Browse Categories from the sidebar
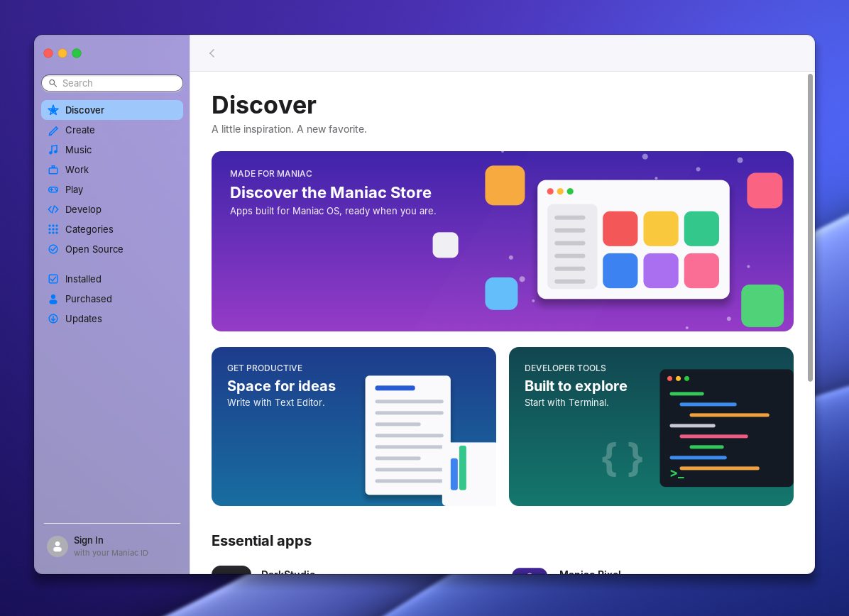The image size is (849, 616). [x=89, y=229]
